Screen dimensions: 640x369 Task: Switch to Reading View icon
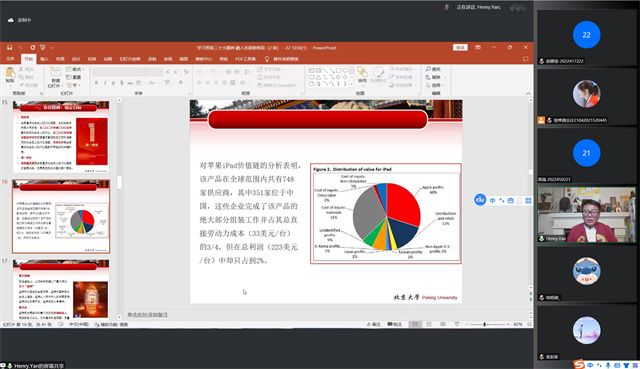pyautogui.click(x=443, y=324)
